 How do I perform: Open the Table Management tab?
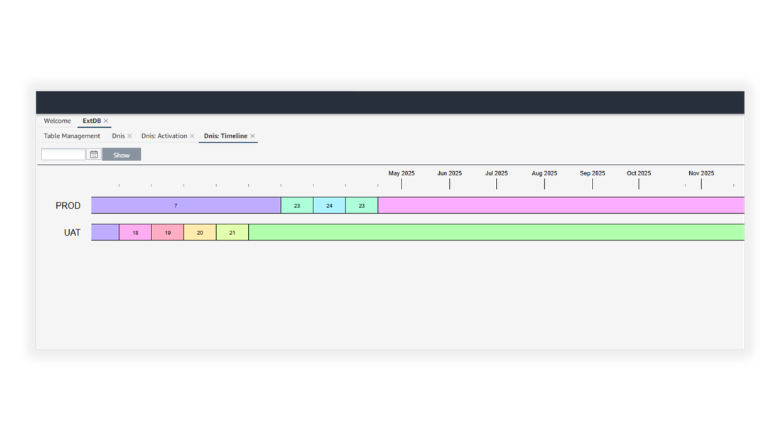(72, 136)
